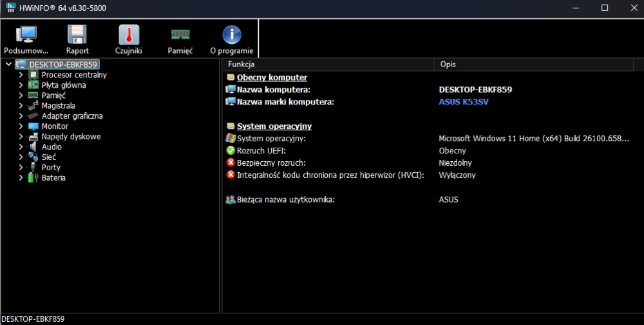Select the Monitor tree item
644x325 pixels.
click(x=55, y=126)
